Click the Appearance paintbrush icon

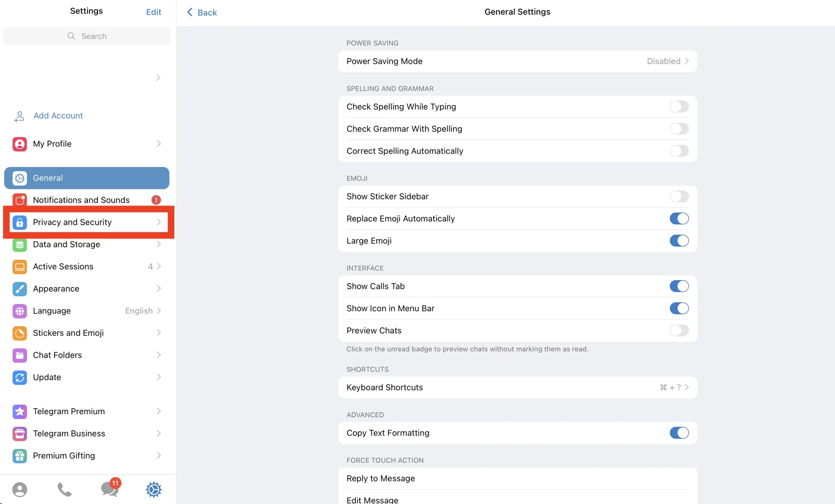pos(20,288)
